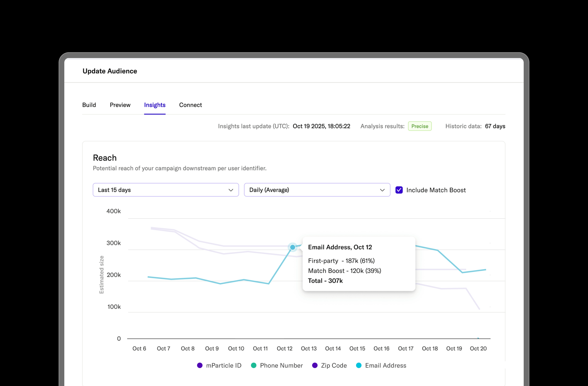Open the Daily (Average) granularity selector
Viewport: 588px width, 386px height.
pos(317,190)
